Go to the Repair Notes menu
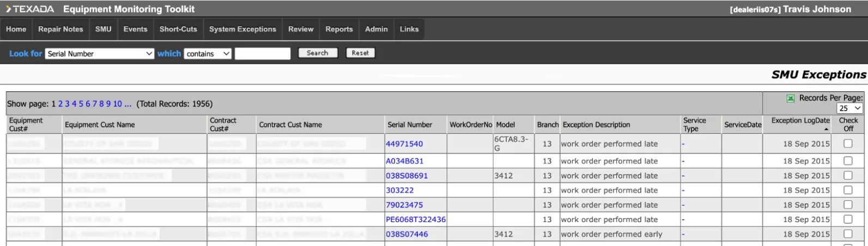The height and width of the screenshot is (246, 868). [60, 29]
